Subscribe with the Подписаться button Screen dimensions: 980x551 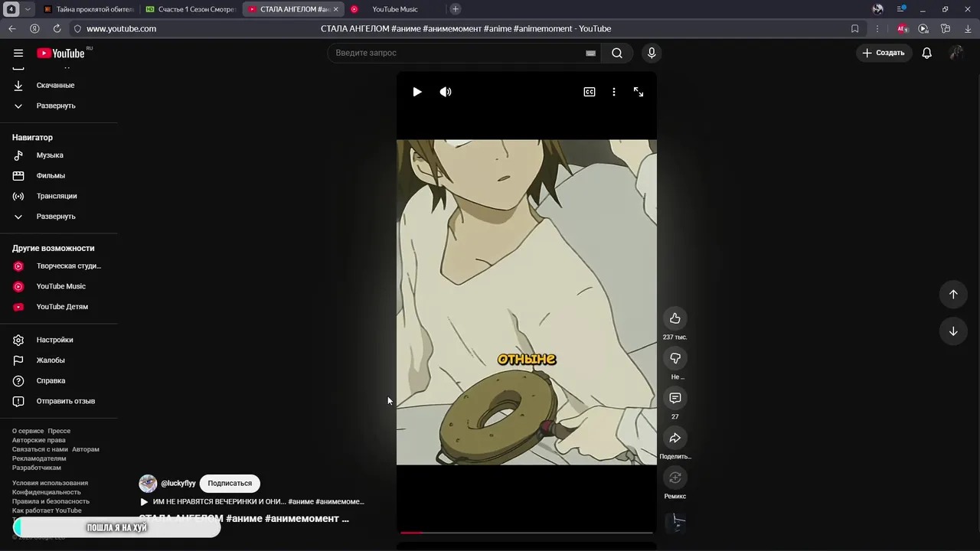point(230,484)
